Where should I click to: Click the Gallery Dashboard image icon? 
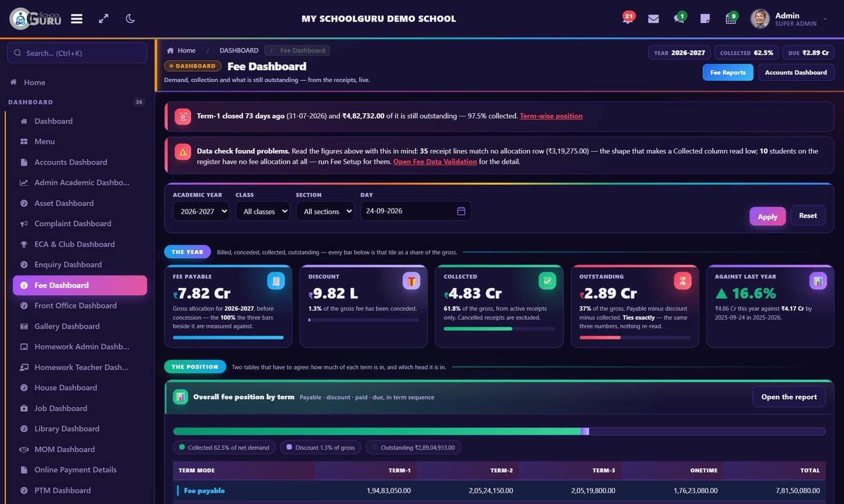pos(24,326)
